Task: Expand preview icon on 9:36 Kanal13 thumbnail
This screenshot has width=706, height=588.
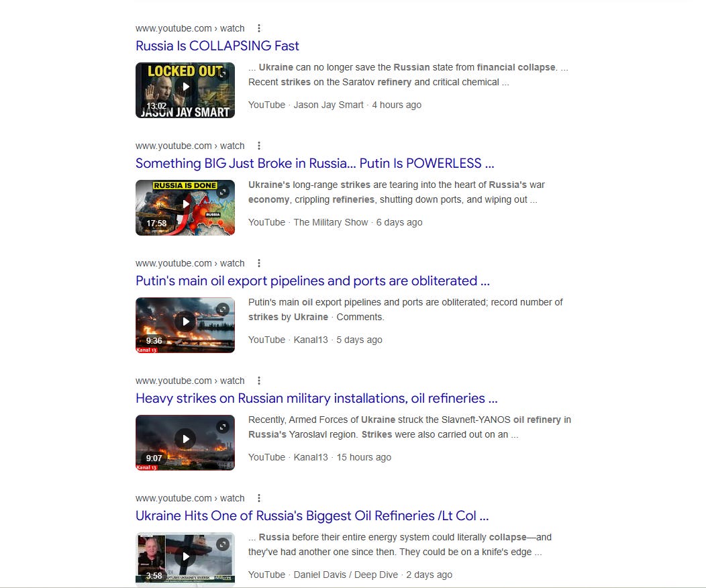Action: (223, 309)
